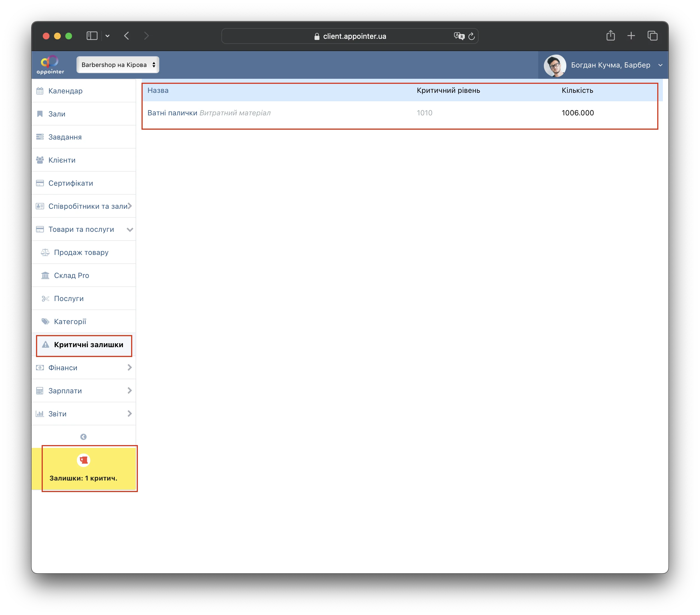The height and width of the screenshot is (615, 700).
Task: Click the Завдання tasks icon
Action: tap(40, 137)
